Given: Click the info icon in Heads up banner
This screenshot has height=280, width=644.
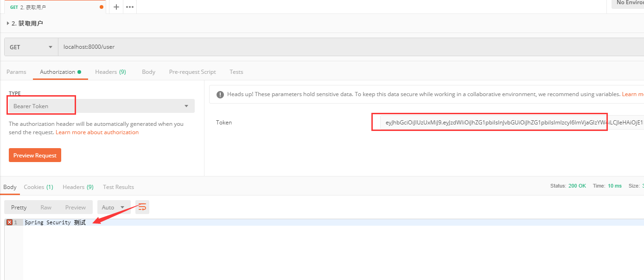Looking at the screenshot, I should tap(219, 94).
